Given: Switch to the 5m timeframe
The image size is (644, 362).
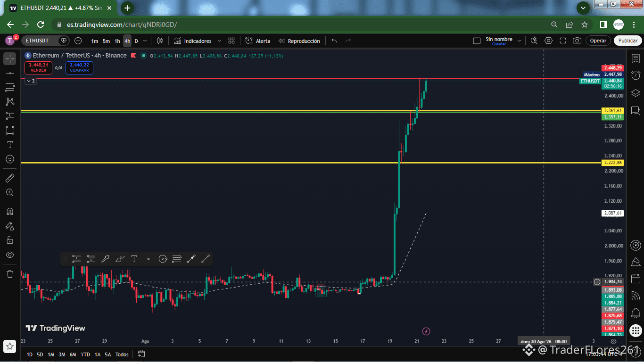Looking at the screenshot, I should click(x=106, y=41).
